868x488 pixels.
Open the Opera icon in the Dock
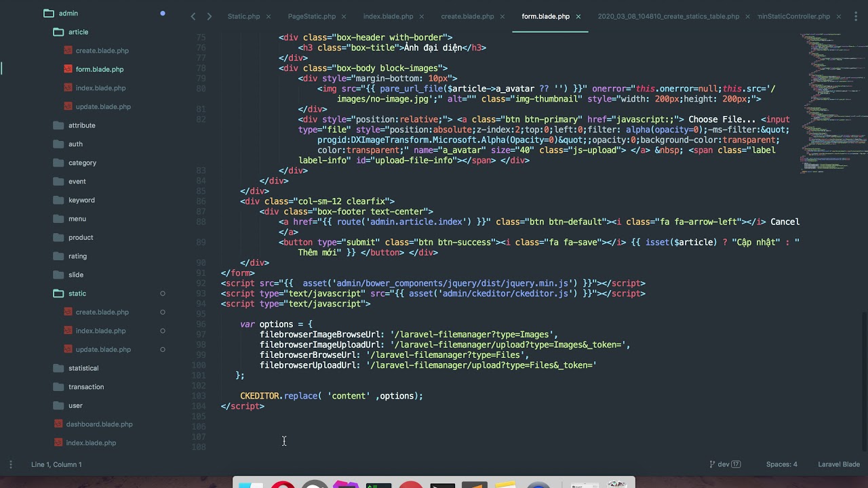point(283,485)
